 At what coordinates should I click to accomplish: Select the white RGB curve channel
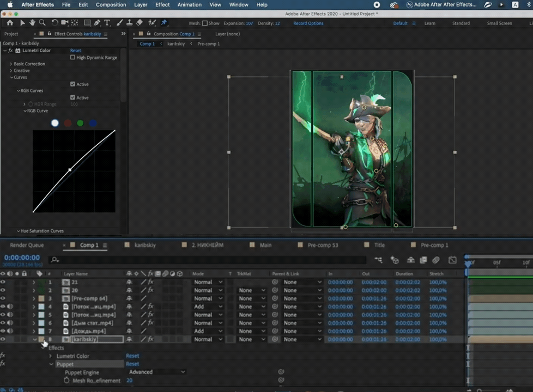point(54,123)
